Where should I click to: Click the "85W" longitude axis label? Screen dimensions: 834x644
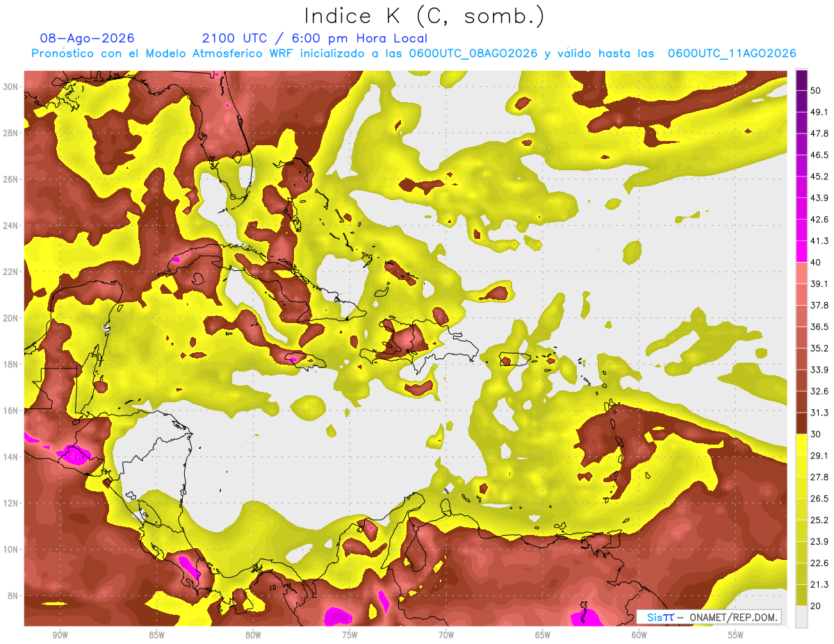pos(156,636)
